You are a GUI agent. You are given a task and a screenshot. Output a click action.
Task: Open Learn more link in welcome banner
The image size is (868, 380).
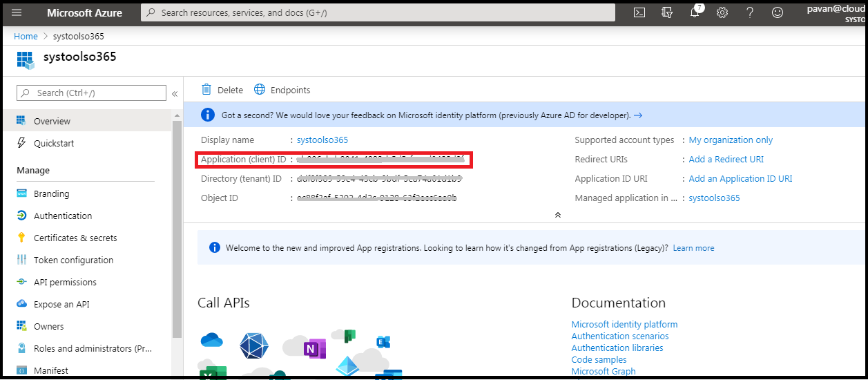click(693, 247)
